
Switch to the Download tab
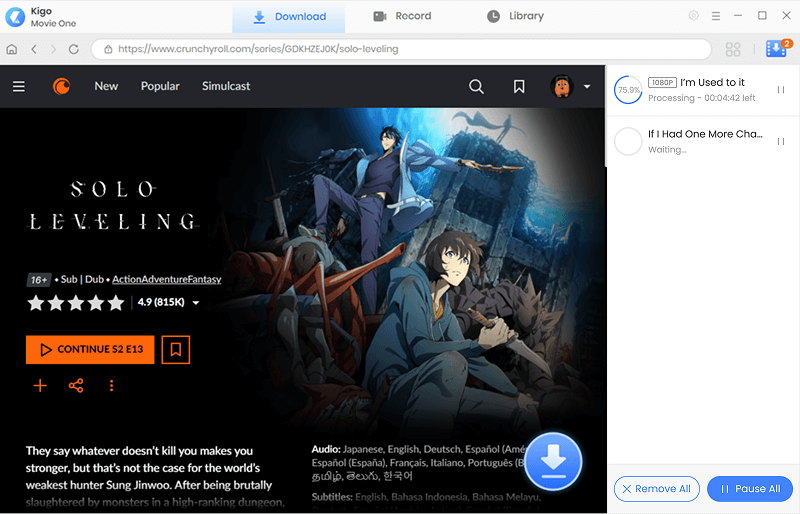pyautogui.click(x=289, y=17)
